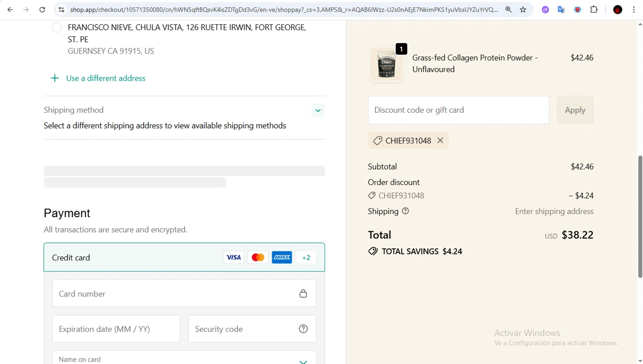
Task: Reload the checkout page
Action: pyautogui.click(x=42, y=9)
